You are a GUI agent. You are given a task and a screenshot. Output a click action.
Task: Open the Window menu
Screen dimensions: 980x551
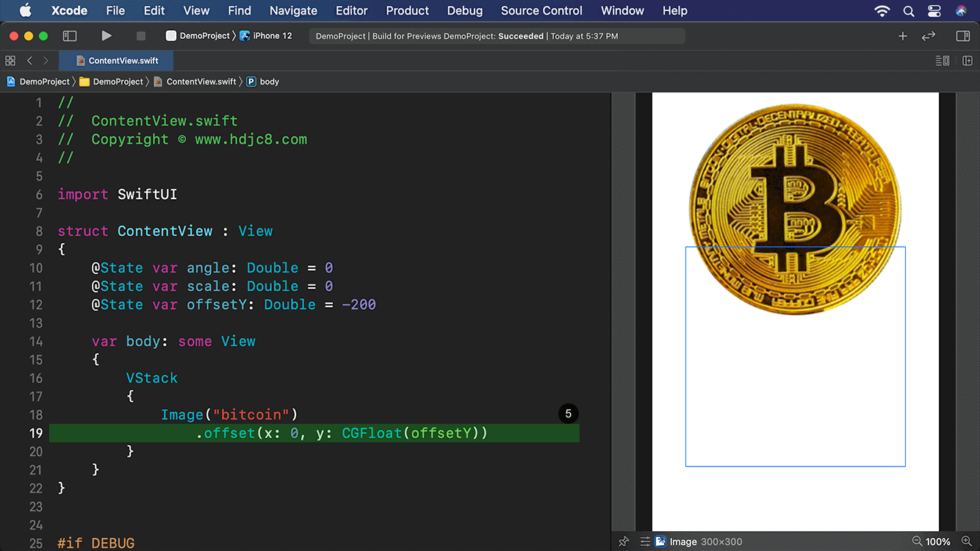[x=622, y=10]
